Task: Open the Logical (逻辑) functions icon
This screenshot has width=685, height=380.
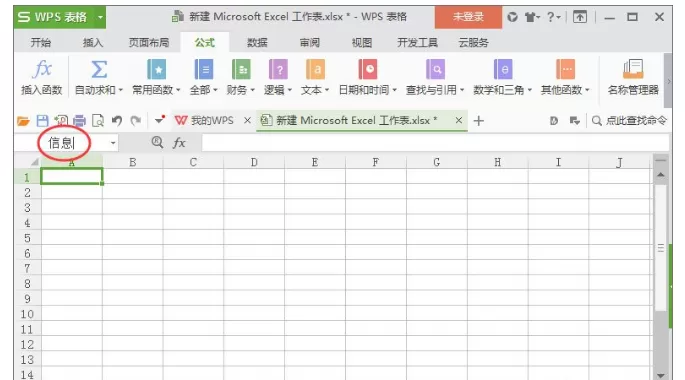Action: [x=278, y=69]
